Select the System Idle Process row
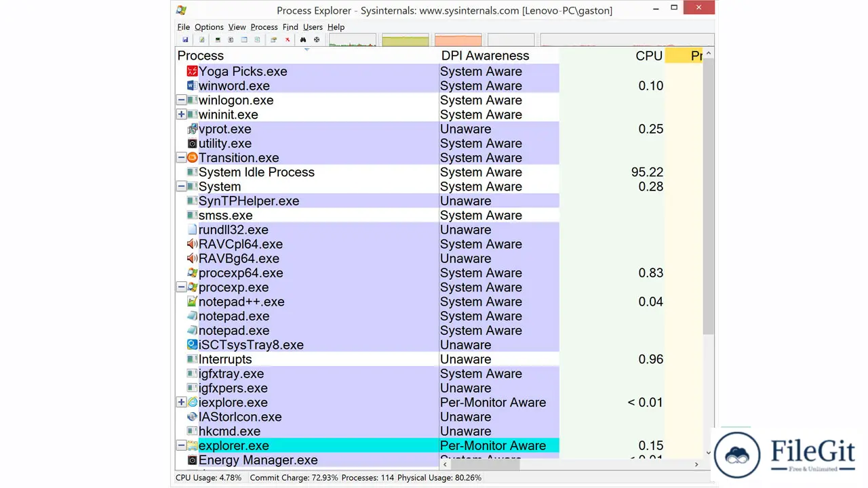Viewport: 868px width, 488px height. pos(439,172)
